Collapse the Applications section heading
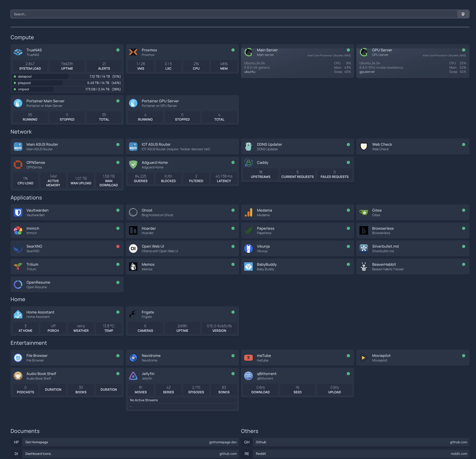This screenshot has width=476, height=459. [26, 198]
